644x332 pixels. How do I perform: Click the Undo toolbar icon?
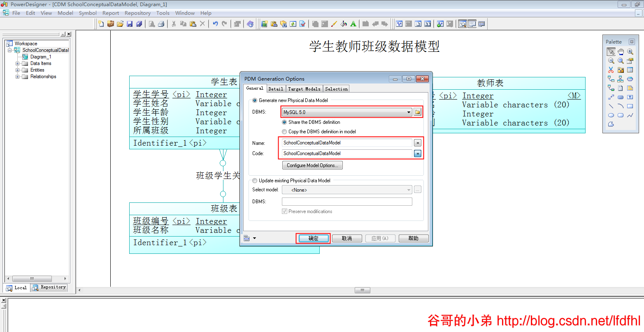[x=215, y=24]
